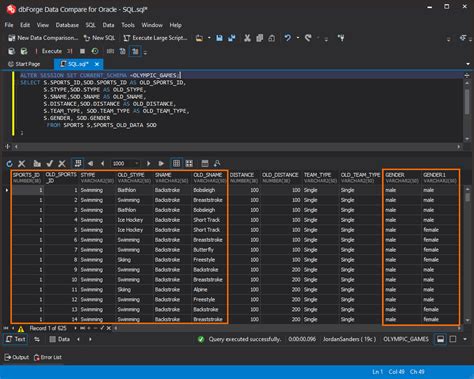Toggle the single pane layout icon
Viewport: 474px width, 379px height.
pos(453,339)
